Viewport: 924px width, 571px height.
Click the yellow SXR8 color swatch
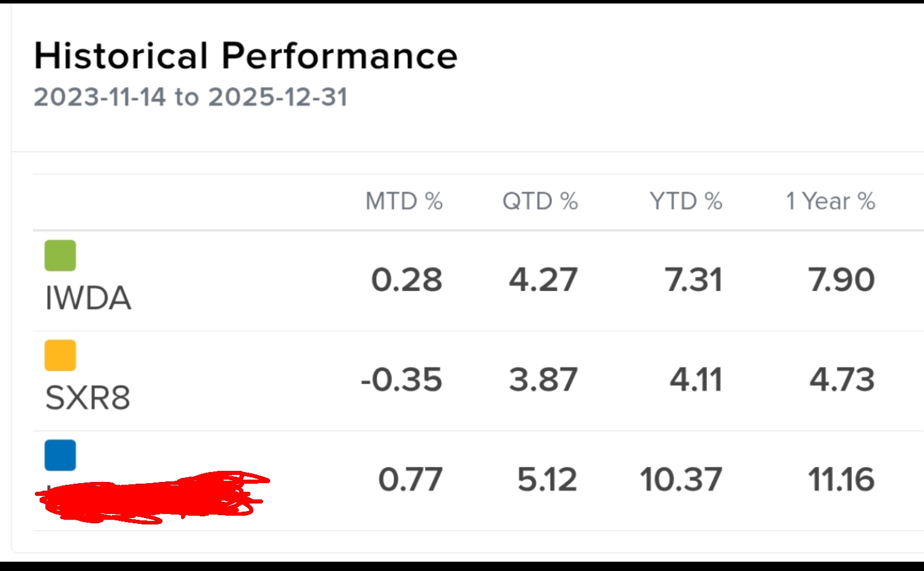(60, 355)
